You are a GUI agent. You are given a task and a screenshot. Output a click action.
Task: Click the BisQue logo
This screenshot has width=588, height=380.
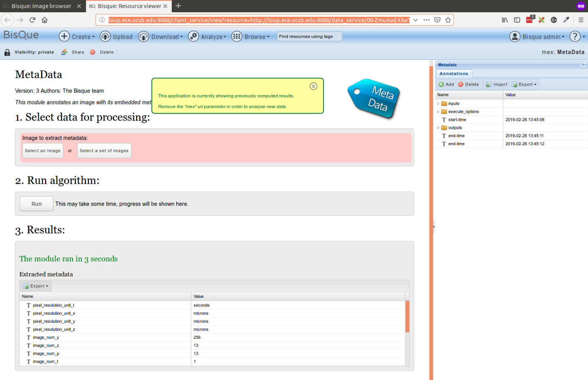click(x=21, y=35)
